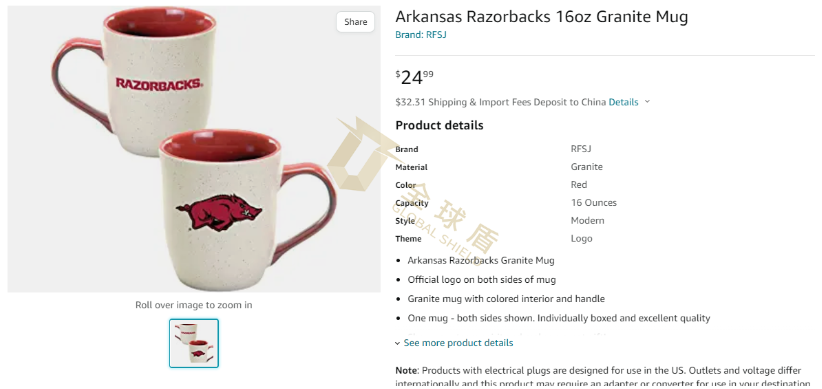
Task: Click See more product details link
Action: click(458, 343)
